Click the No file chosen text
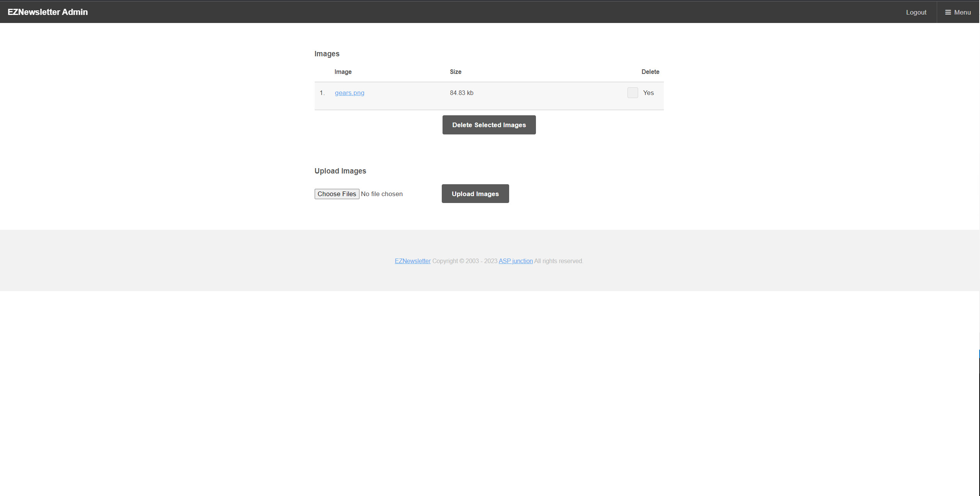 click(382, 194)
